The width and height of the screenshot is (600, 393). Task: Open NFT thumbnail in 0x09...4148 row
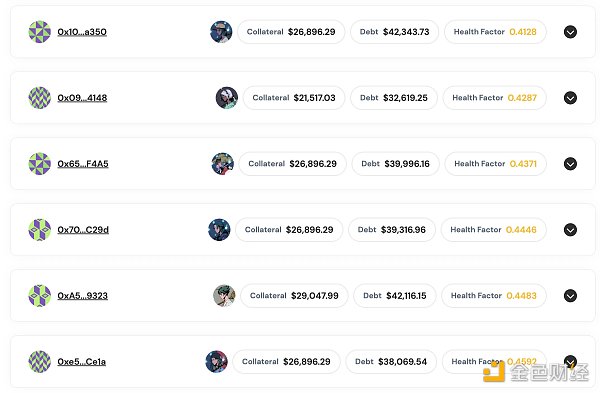[227, 98]
